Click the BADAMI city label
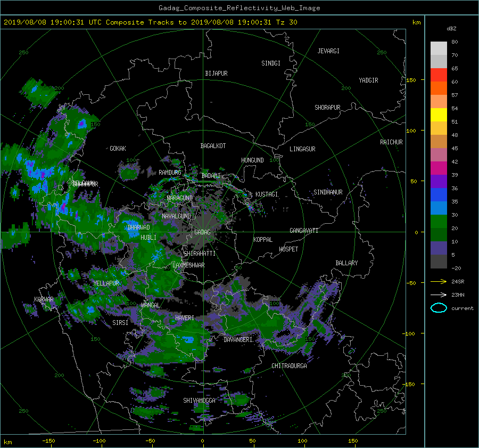The image size is (479, 448). point(211,176)
